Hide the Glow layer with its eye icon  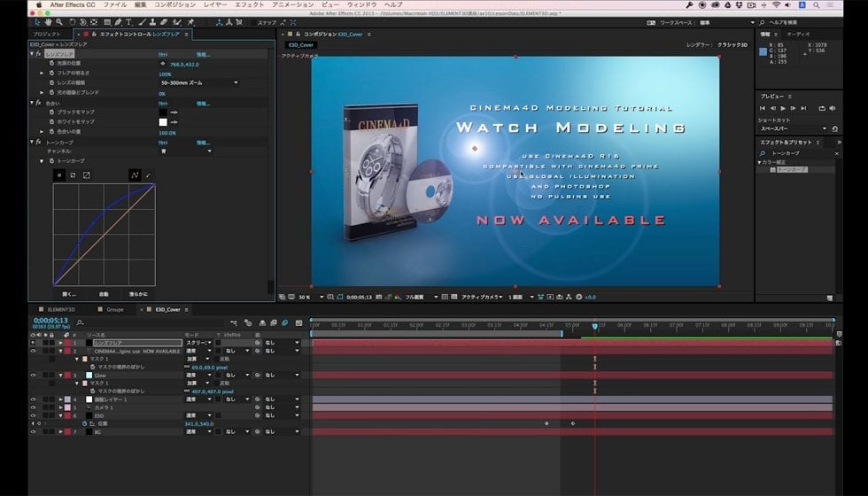coord(33,376)
